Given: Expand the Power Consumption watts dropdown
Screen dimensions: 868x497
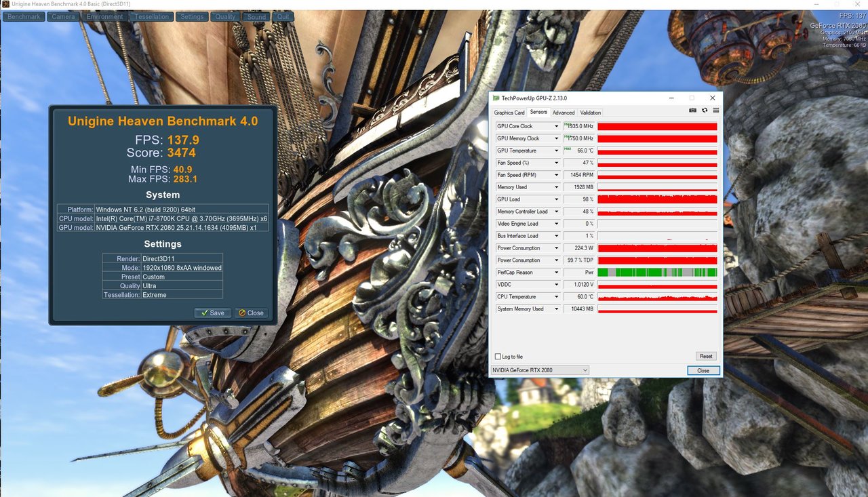Looking at the screenshot, I should tap(557, 248).
